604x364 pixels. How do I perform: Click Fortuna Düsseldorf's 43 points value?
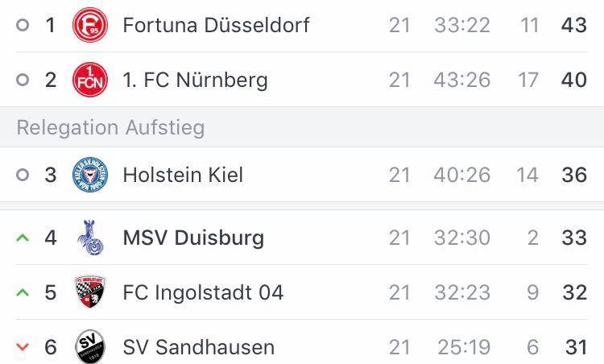574,25
